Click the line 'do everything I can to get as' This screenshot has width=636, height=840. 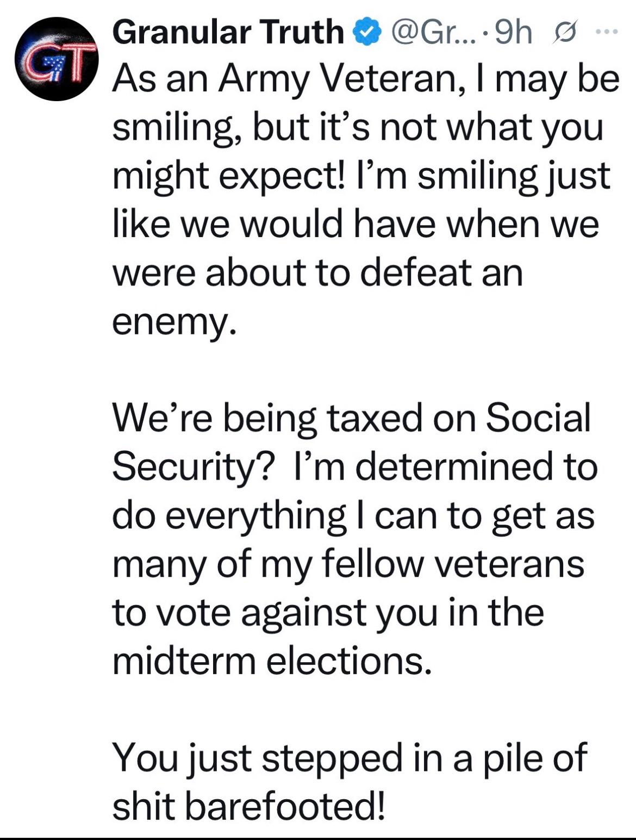tap(354, 517)
